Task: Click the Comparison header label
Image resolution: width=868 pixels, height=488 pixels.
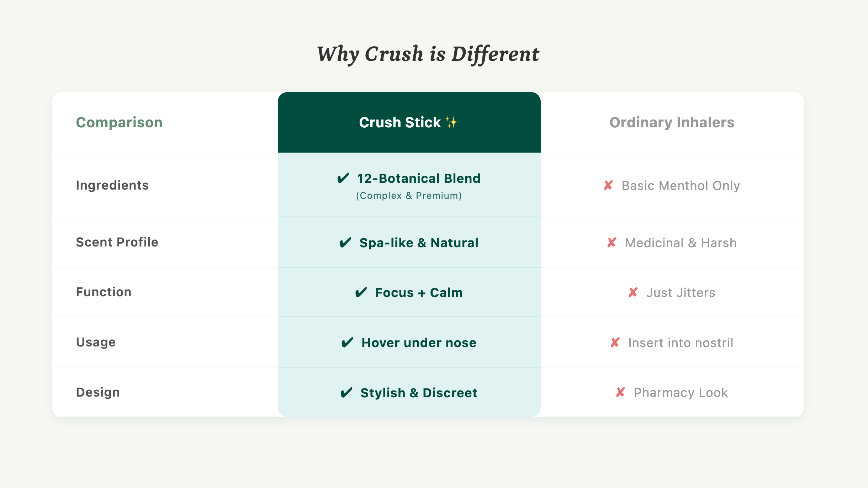Action: point(119,122)
